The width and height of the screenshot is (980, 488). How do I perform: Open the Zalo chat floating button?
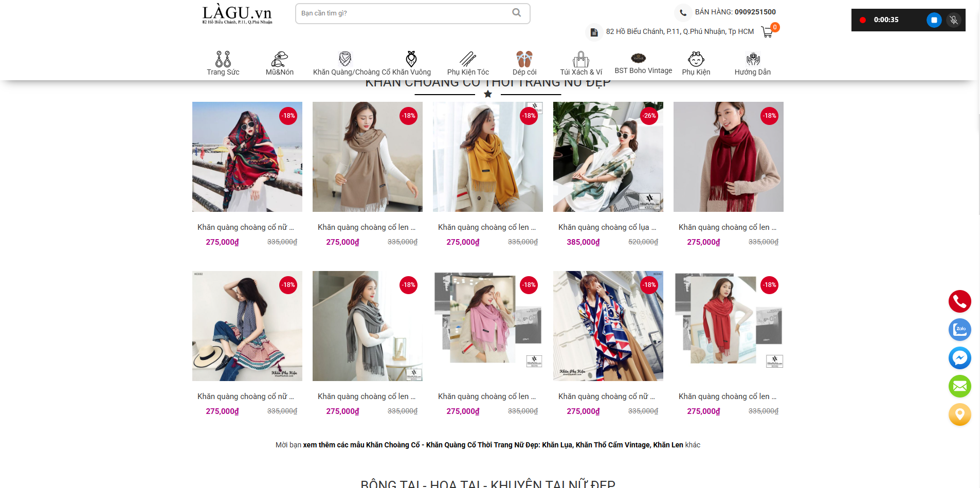pyautogui.click(x=960, y=330)
